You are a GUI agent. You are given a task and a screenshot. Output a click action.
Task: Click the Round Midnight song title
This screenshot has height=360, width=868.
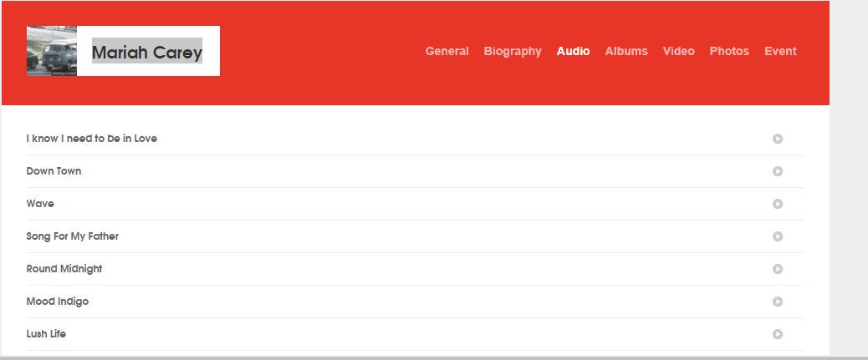point(64,269)
